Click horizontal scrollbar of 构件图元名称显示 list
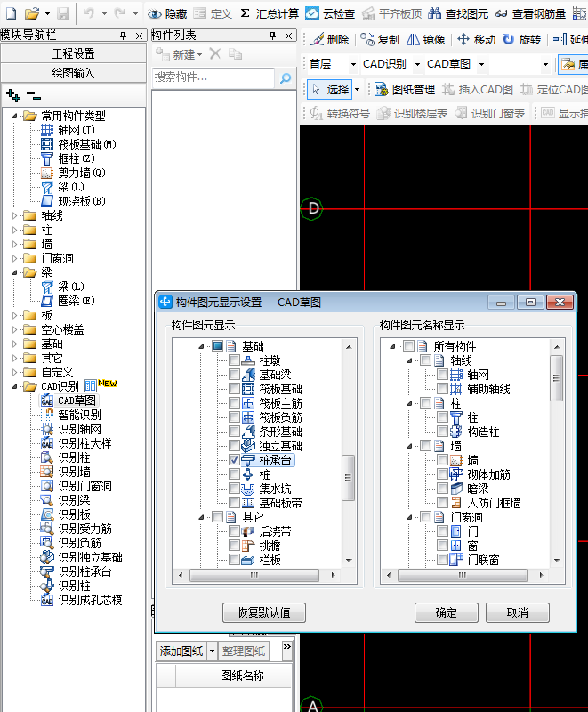 click(x=463, y=575)
